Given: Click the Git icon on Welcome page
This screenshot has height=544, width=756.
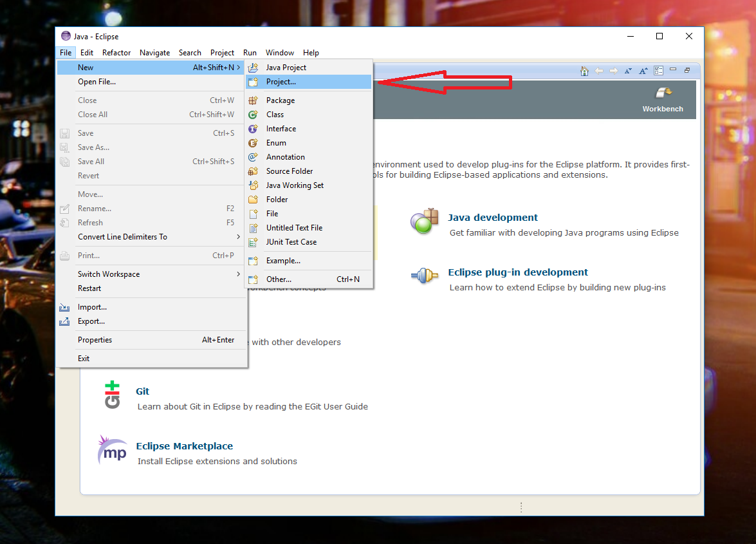Looking at the screenshot, I should point(112,395).
